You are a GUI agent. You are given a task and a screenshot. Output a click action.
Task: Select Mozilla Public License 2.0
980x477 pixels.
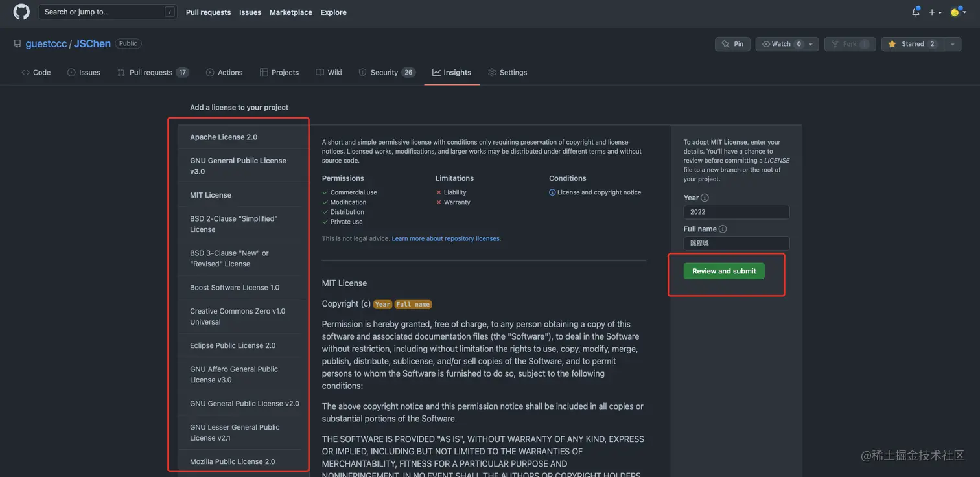point(243,461)
